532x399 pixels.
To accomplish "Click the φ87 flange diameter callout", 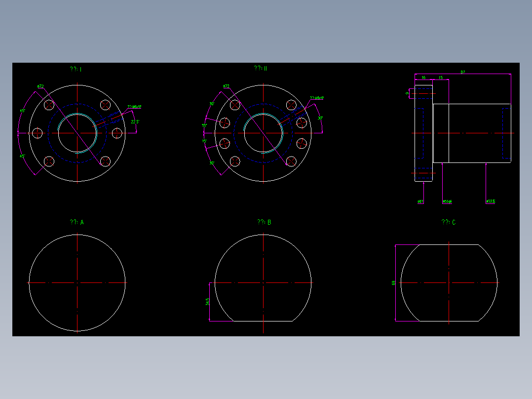I will click(x=420, y=201).
